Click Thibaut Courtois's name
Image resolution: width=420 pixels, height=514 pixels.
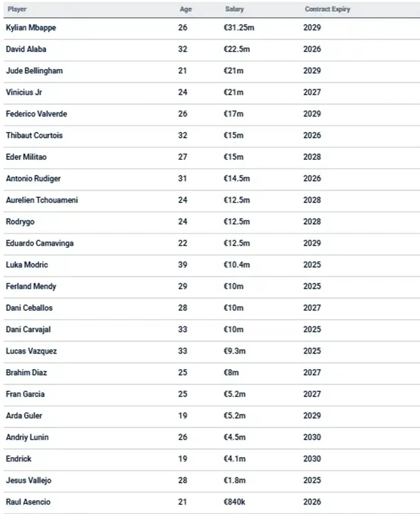pos(34,135)
